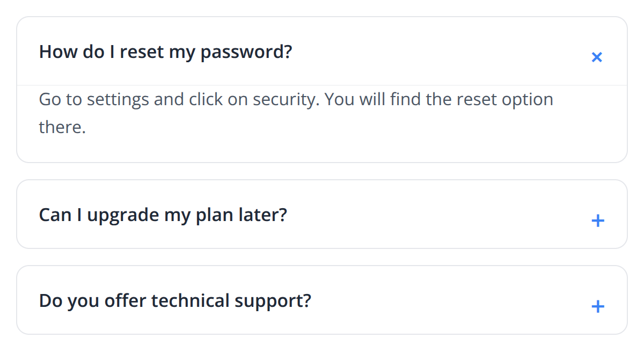Click inside the middle FAQ card area
This screenshot has height=338, width=644.
[322, 214]
